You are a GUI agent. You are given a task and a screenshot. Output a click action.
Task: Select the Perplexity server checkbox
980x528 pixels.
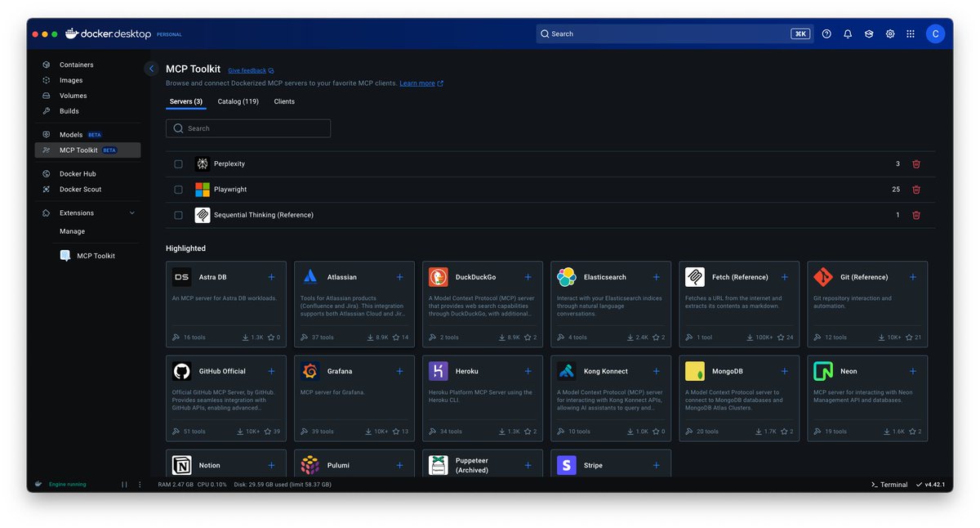[x=178, y=163]
